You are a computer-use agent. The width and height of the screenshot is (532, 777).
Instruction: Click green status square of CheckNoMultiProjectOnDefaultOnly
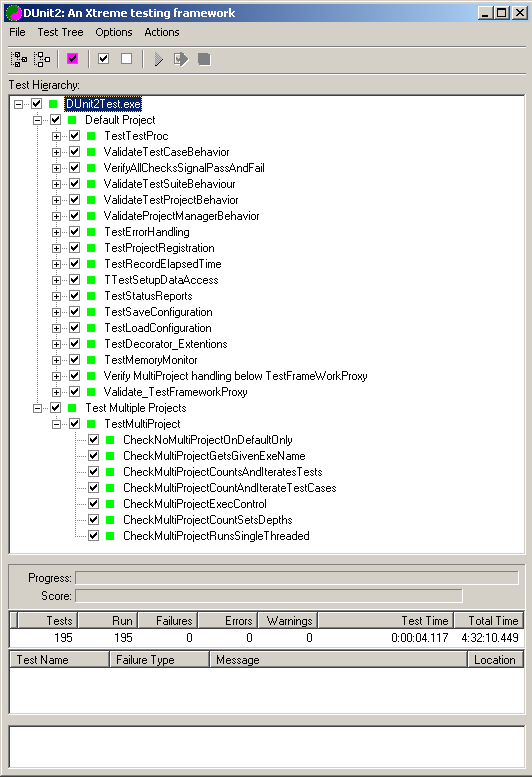tap(110, 440)
